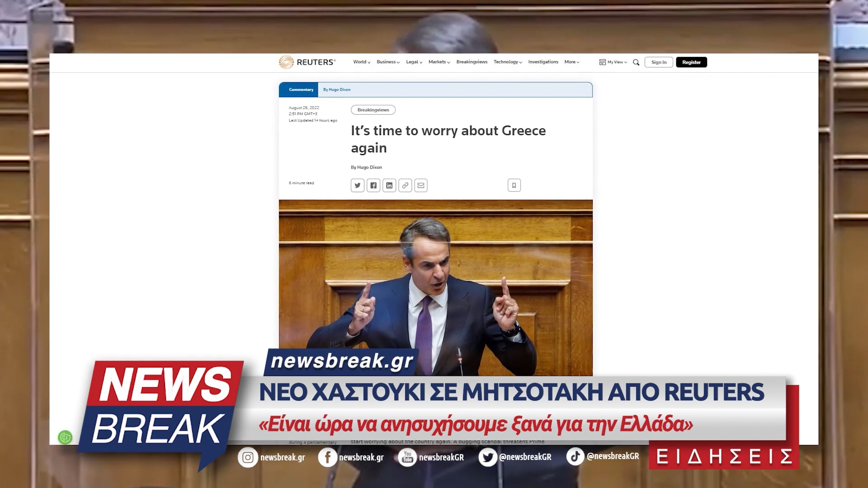Expand the World menu

362,62
